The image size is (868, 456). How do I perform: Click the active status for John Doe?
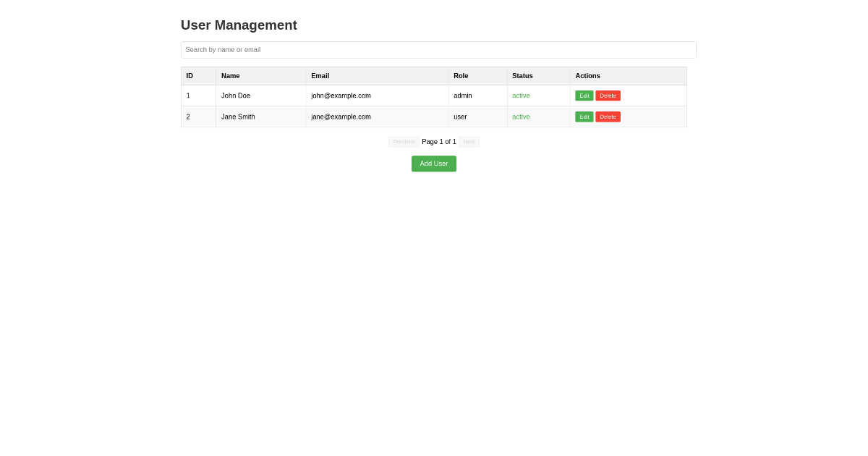click(521, 96)
